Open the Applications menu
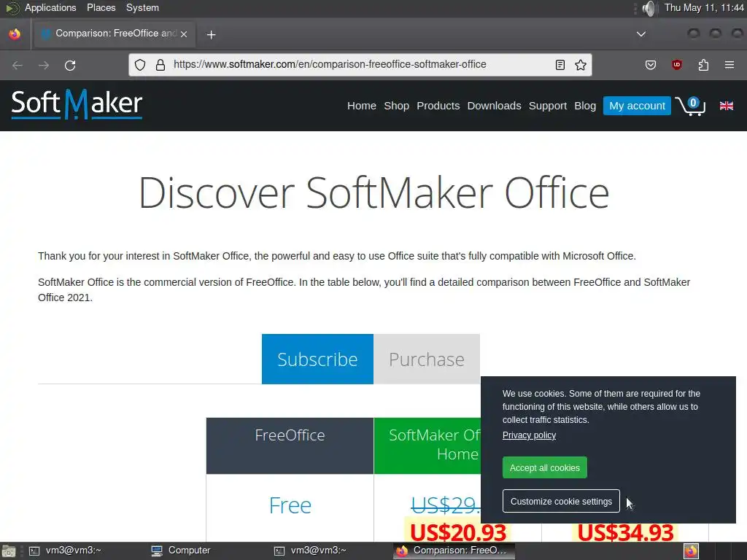This screenshot has height=560, width=747. (50, 7)
